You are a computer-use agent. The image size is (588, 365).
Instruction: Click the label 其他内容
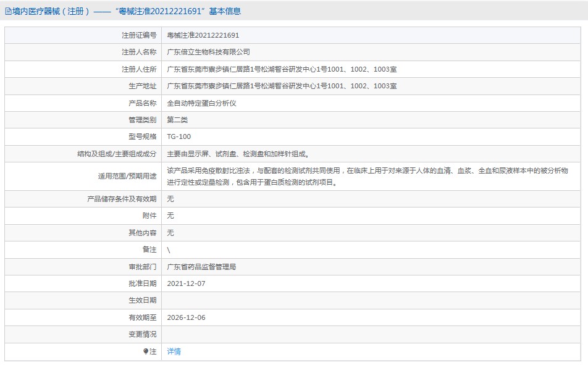(143, 233)
